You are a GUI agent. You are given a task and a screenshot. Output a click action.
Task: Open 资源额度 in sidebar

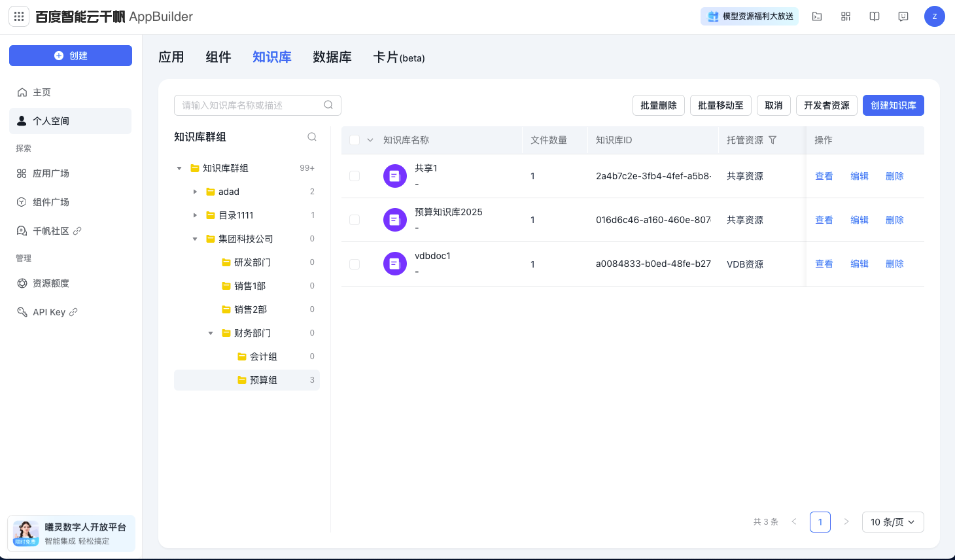click(71, 283)
